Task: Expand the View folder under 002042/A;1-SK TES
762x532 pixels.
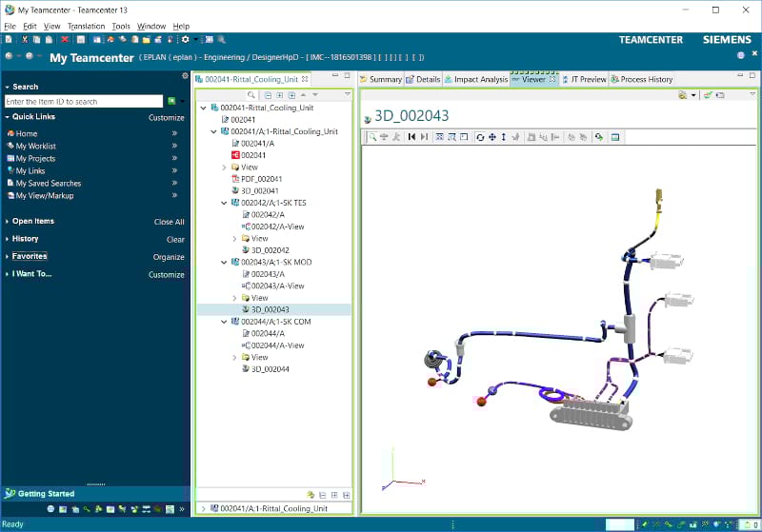Action: pyautogui.click(x=235, y=239)
